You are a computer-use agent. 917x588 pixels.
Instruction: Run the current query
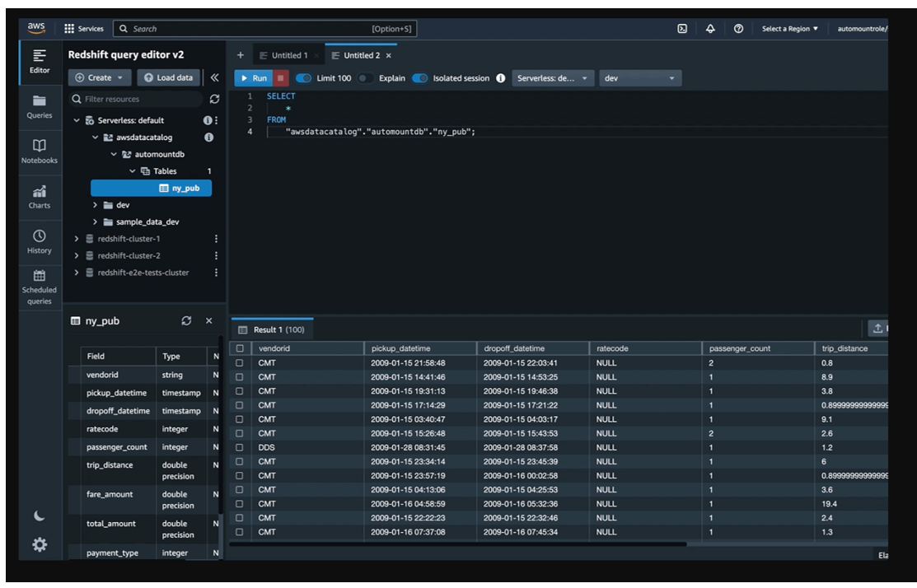(252, 78)
